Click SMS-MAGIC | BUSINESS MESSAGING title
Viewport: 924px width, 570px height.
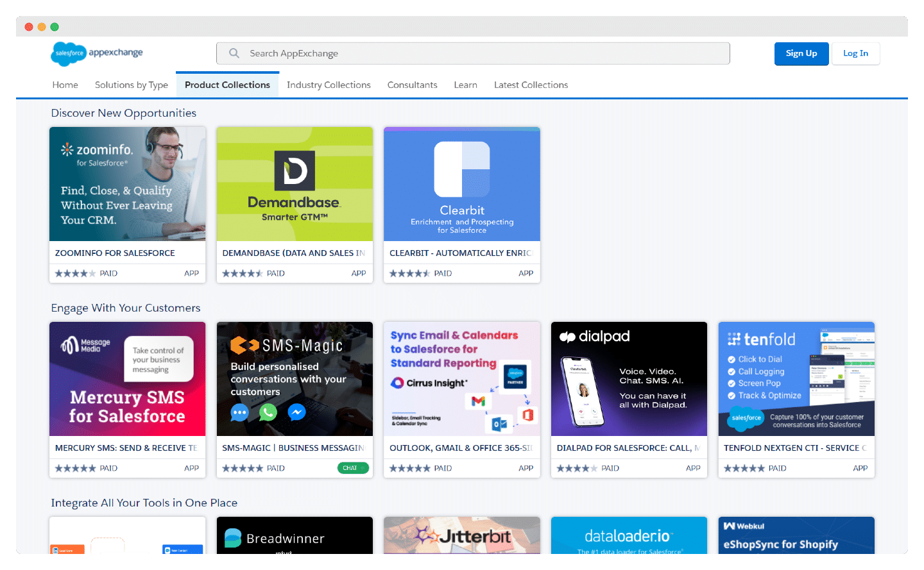(x=293, y=448)
